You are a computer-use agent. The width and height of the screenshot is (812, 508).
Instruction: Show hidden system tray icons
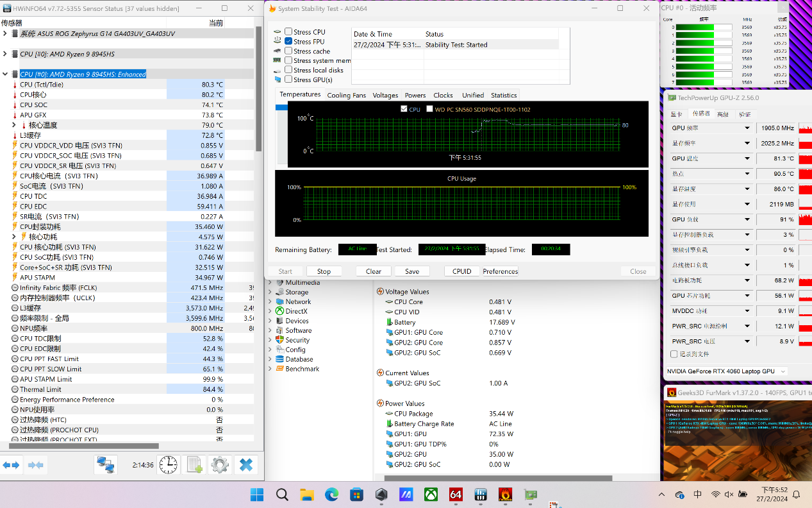pyautogui.click(x=662, y=495)
